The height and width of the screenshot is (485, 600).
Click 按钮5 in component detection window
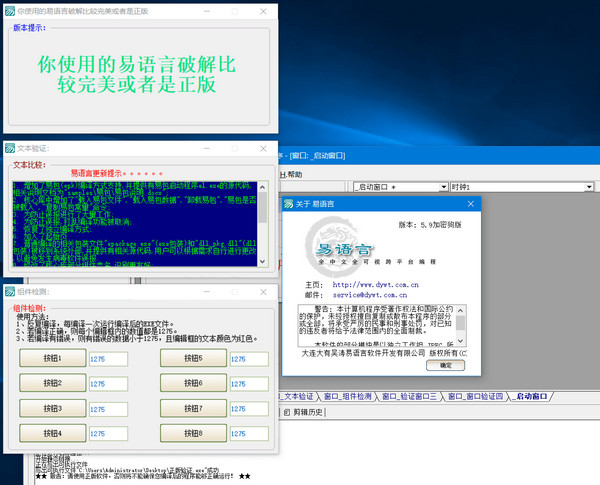[x=193, y=358]
